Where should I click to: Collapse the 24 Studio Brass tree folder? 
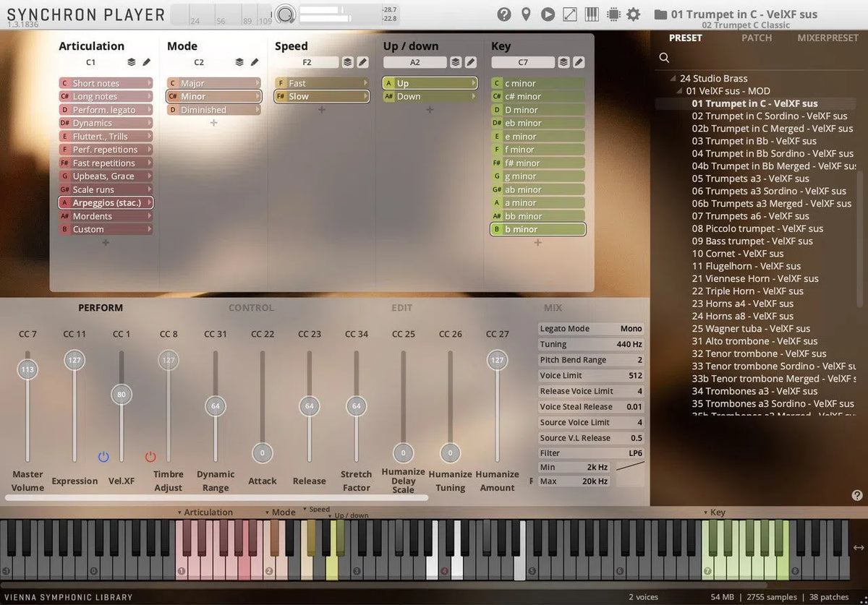click(673, 79)
